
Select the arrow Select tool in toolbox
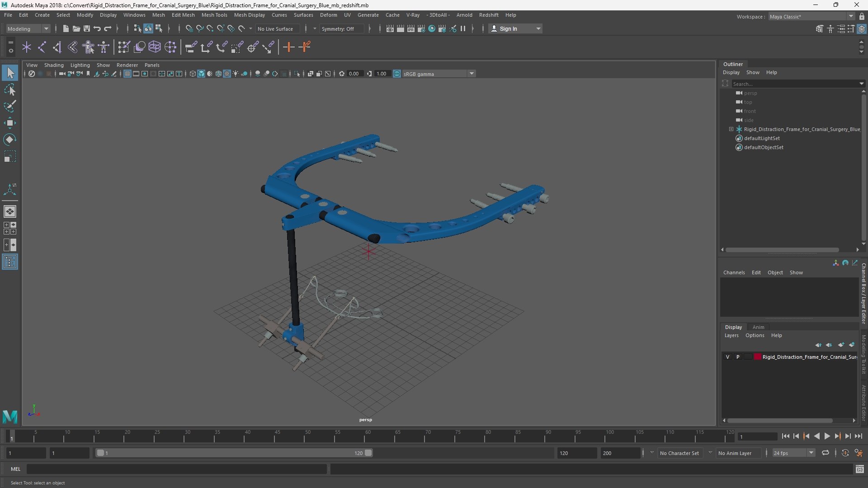click(10, 73)
